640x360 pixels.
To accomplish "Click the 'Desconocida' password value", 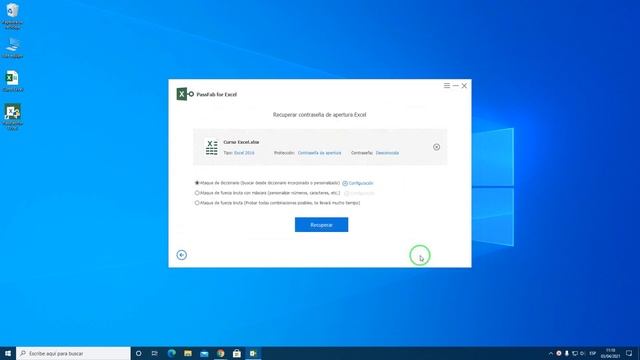I will pos(387,153).
